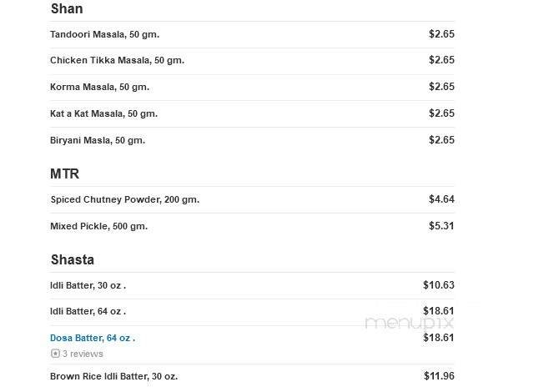Click the star icon beside 3 reviews
The image size is (559, 392).
pyautogui.click(x=55, y=354)
